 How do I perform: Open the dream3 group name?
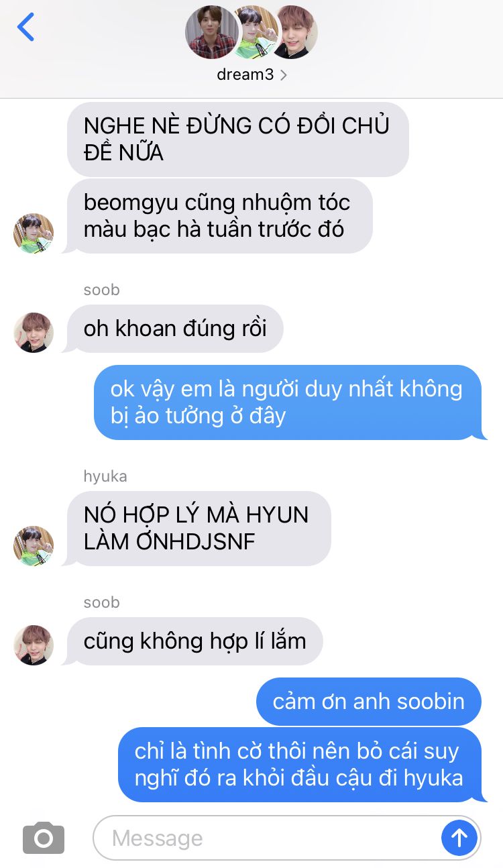[245, 74]
